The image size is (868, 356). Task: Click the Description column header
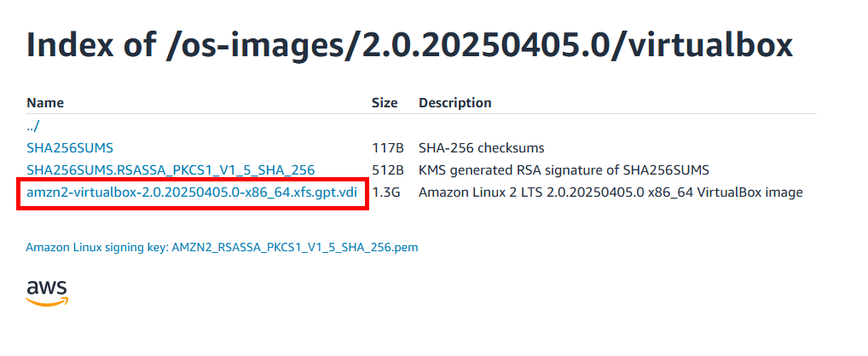coord(455,103)
